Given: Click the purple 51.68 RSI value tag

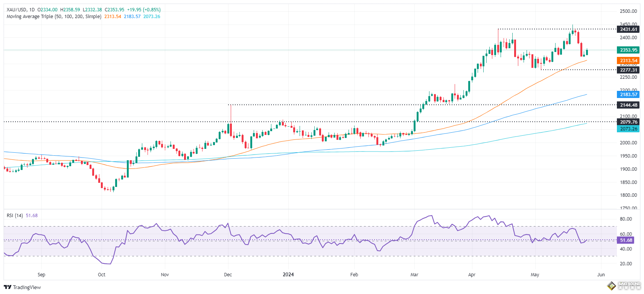Looking at the screenshot, I should pos(626,240).
